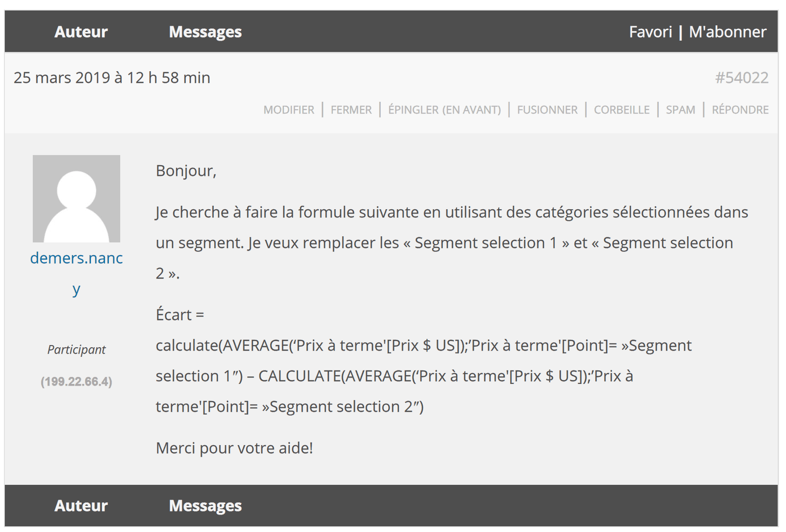Select the Messages column header at the top
This screenshot has width=786, height=532.
click(x=206, y=31)
